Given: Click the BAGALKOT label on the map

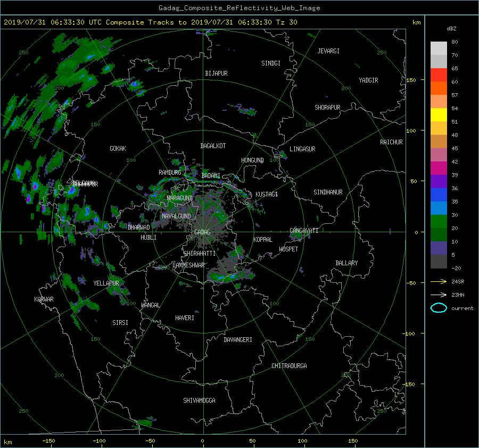Looking at the screenshot, I should point(213,146).
